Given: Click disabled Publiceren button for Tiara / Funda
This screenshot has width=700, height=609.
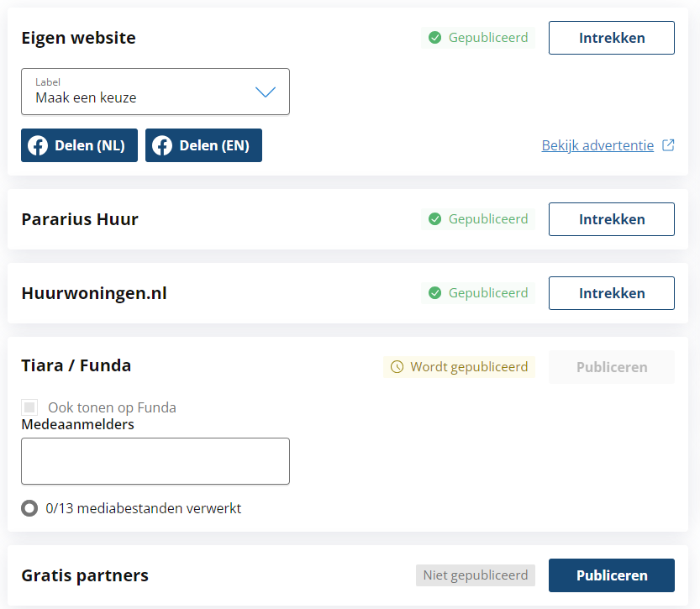Looking at the screenshot, I should pos(612,367).
